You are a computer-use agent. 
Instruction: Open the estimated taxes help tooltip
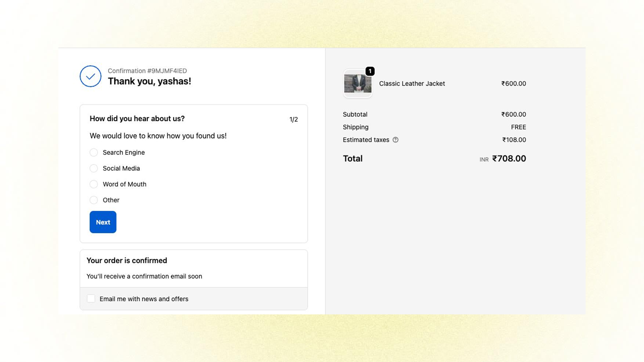395,140
